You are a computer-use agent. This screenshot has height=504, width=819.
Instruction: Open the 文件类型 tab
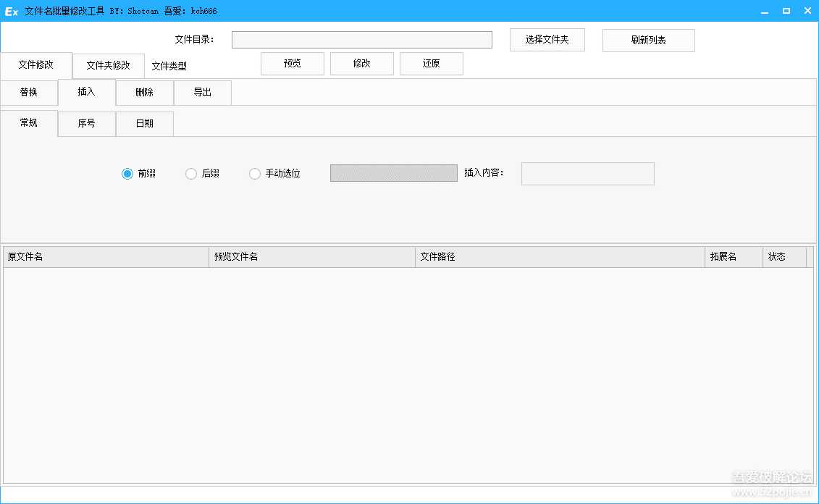pyautogui.click(x=170, y=66)
